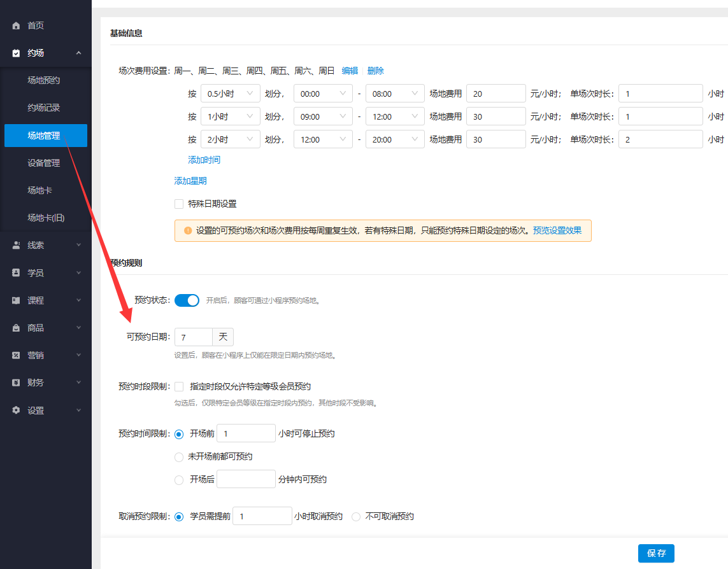This screenshot has width=728, height=569.
Task: Open the 设置 settings gear icon in sidebar
Action: point(16,410)
